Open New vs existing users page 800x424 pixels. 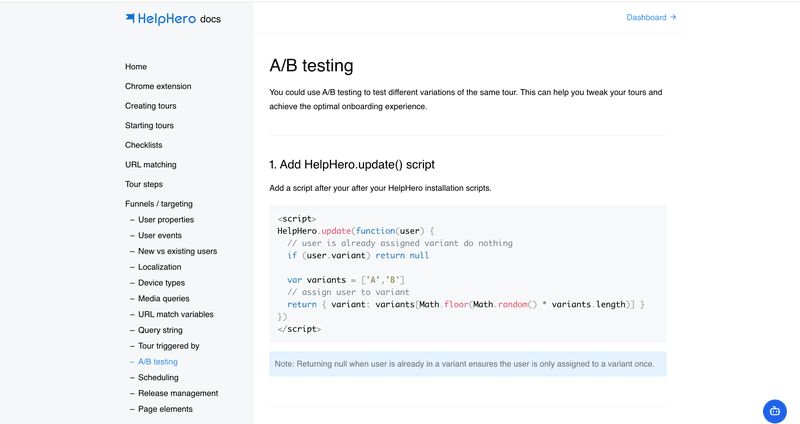coord(177,252)
